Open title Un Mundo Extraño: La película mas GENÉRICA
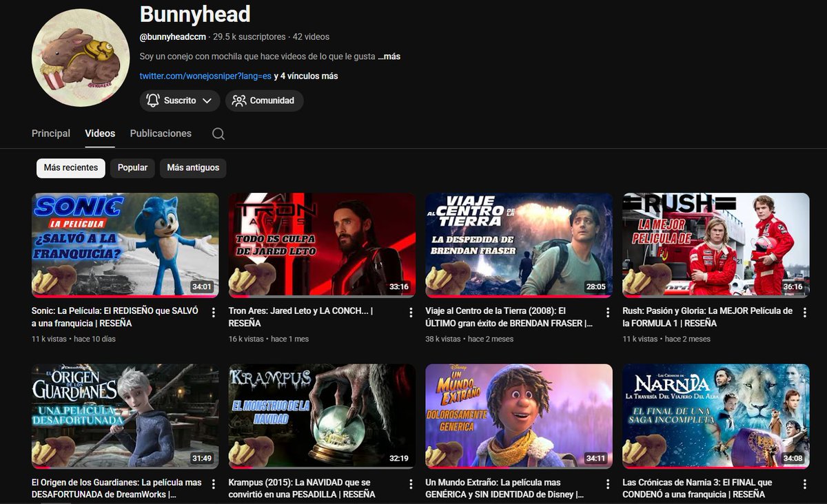 [506, 488]
